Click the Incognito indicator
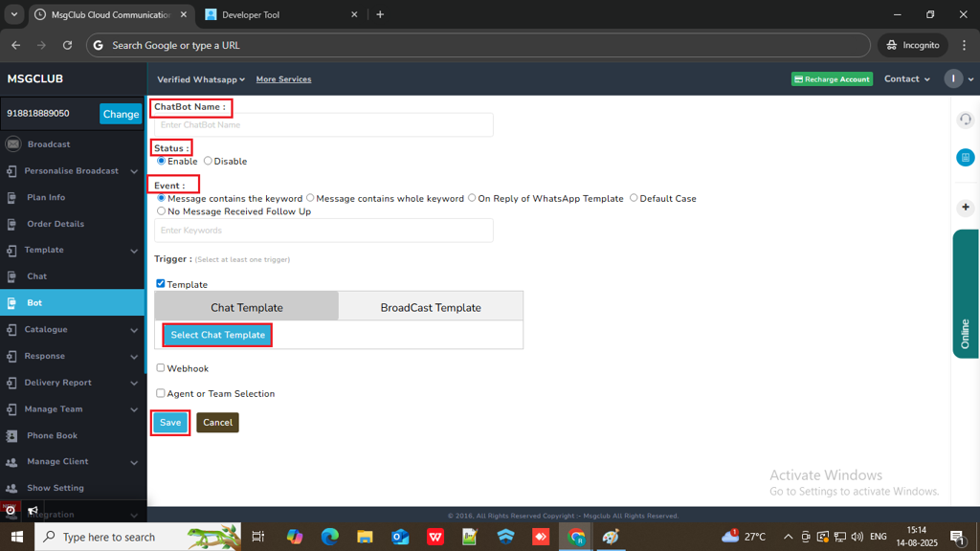 click(x=913, y=45)
